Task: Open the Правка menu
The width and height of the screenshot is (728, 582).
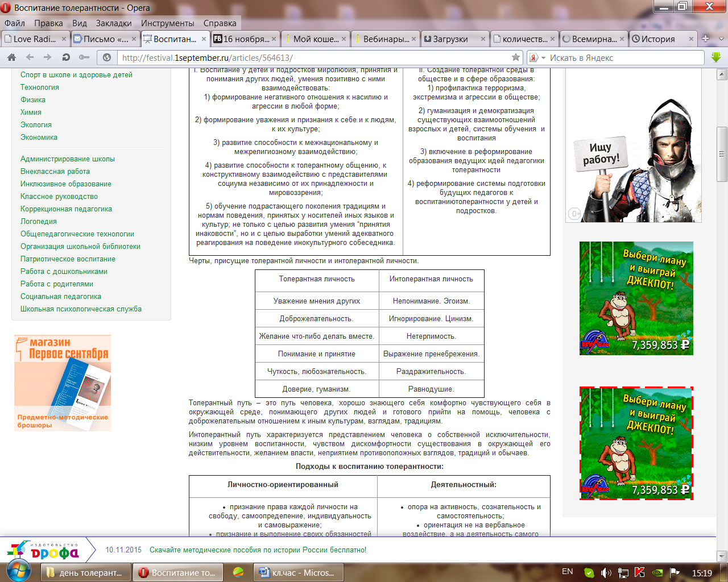Action: 48,23
